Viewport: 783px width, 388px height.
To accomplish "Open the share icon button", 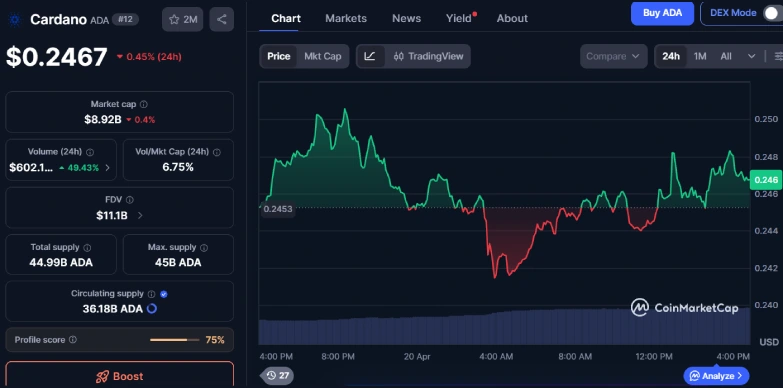I will click(222, 19).
